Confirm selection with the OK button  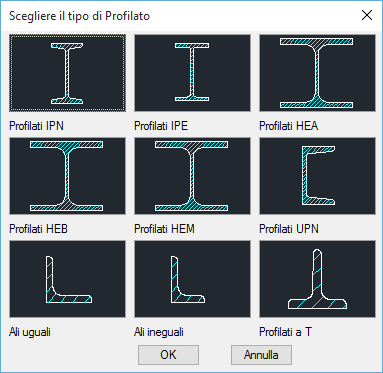[x=168, y=355]
